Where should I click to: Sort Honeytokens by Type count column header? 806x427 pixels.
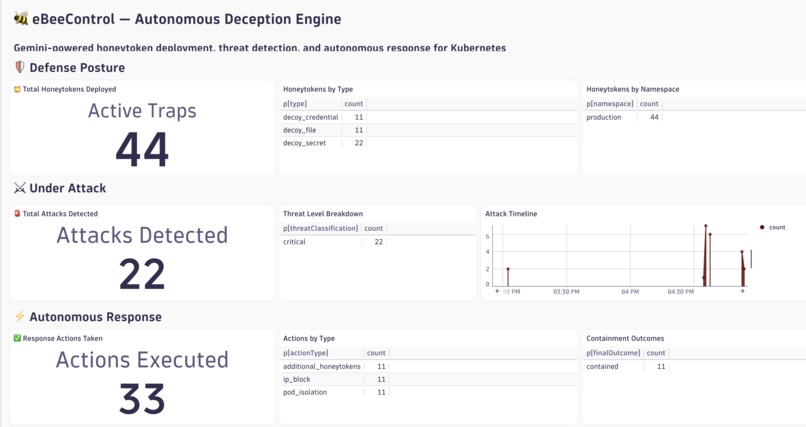(x=354, y=104)
